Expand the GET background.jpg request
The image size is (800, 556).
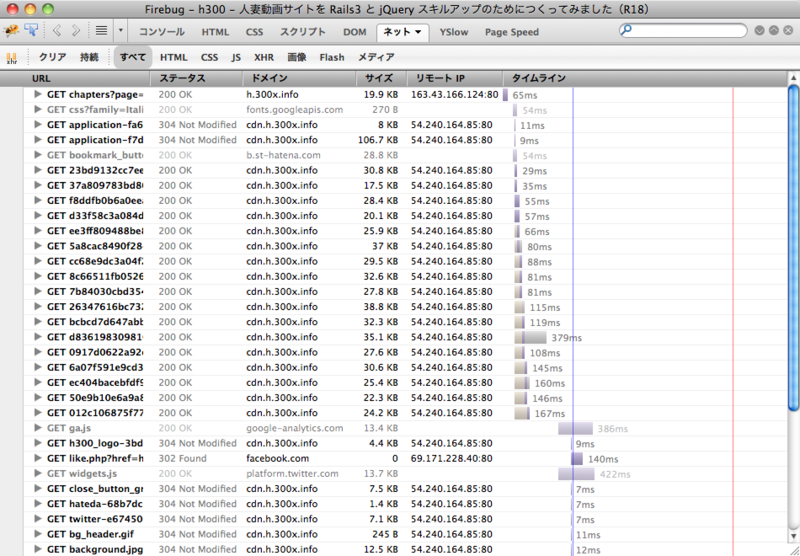[x=38, y=549]
